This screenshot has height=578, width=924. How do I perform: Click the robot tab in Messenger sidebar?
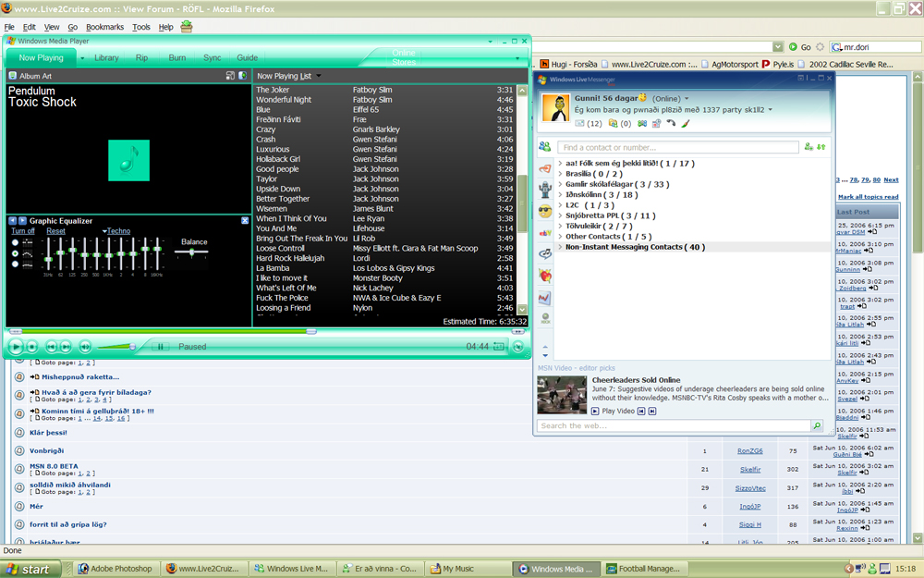coord(545,190)
